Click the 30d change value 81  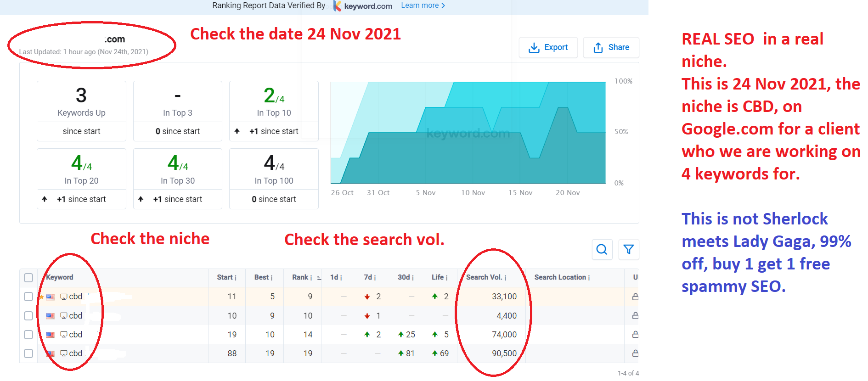410,353
